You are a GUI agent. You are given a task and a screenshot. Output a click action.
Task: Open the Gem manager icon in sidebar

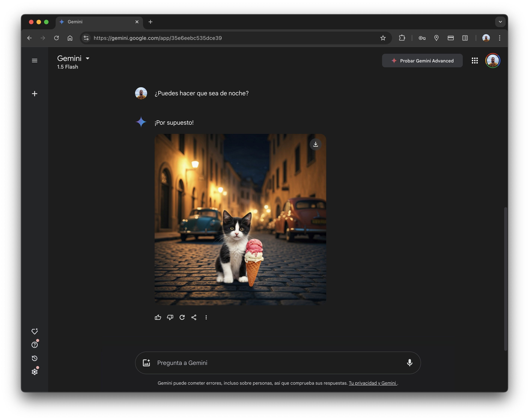pyautogui.click(x=35, y=331)
